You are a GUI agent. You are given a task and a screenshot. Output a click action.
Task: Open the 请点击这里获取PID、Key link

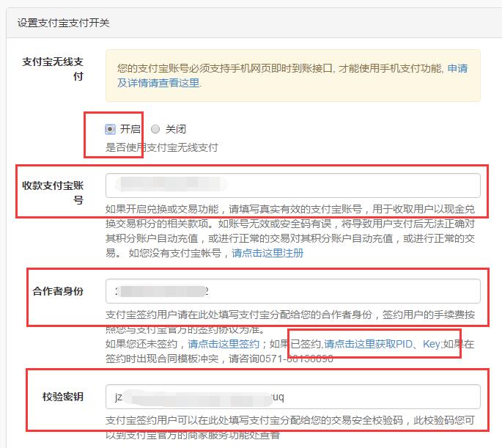pyautogui.click(x=382, y=344)
